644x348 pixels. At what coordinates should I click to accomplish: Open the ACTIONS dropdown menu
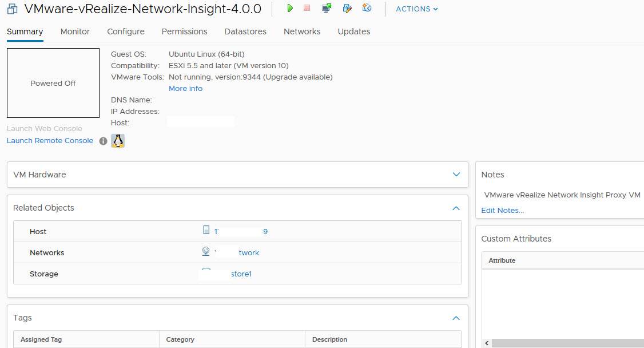pos(417,9)
